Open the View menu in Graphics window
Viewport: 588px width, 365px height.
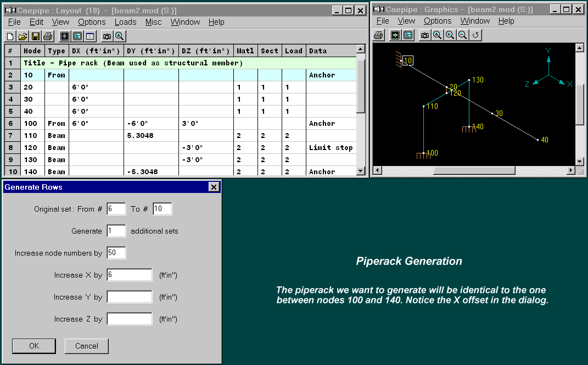[x=406, y=21]
